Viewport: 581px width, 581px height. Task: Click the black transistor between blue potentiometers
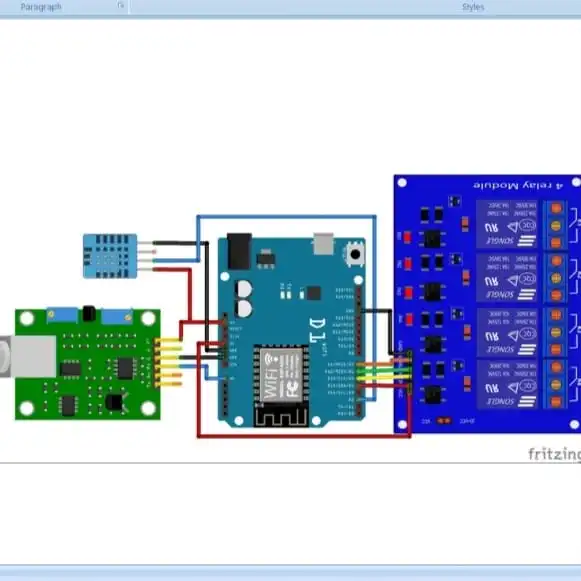[89, 313]
